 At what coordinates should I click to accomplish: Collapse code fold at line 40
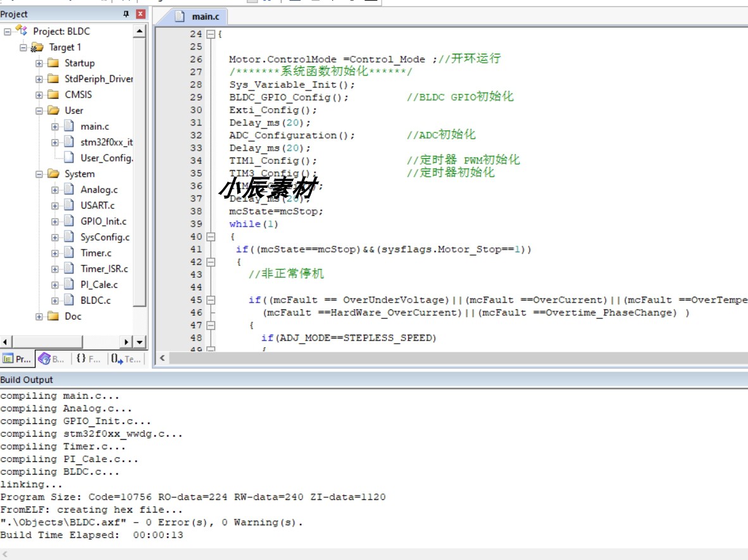(x=210, y=237)
